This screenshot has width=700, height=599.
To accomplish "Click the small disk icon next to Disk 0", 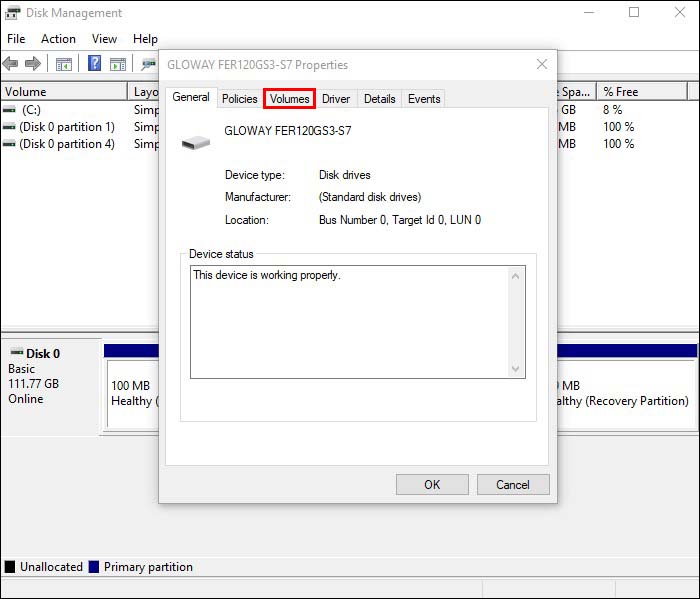I will click(x=17, y=352).
